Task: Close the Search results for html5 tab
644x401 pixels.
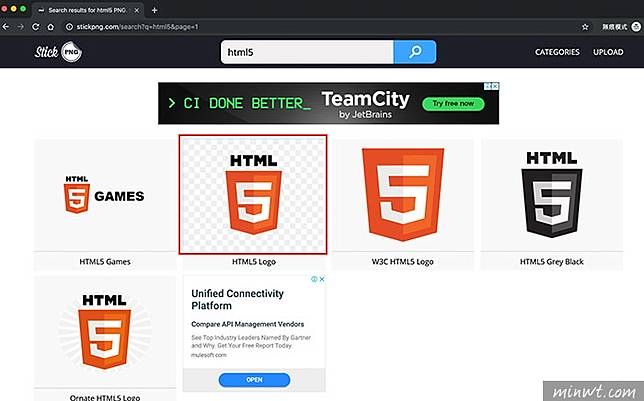Action: coord(137,10)
